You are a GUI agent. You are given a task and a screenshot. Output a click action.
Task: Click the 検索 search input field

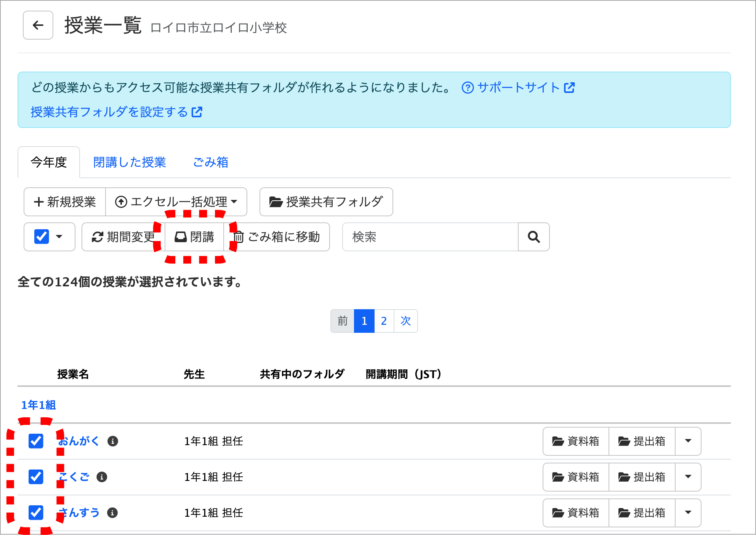[x=430, y=237]
